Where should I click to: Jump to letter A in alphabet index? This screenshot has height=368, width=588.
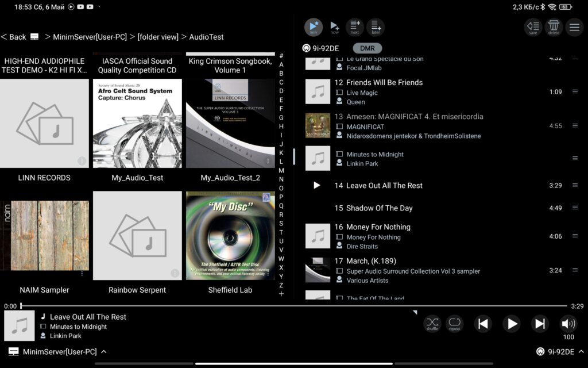click(x=281, y=64)
